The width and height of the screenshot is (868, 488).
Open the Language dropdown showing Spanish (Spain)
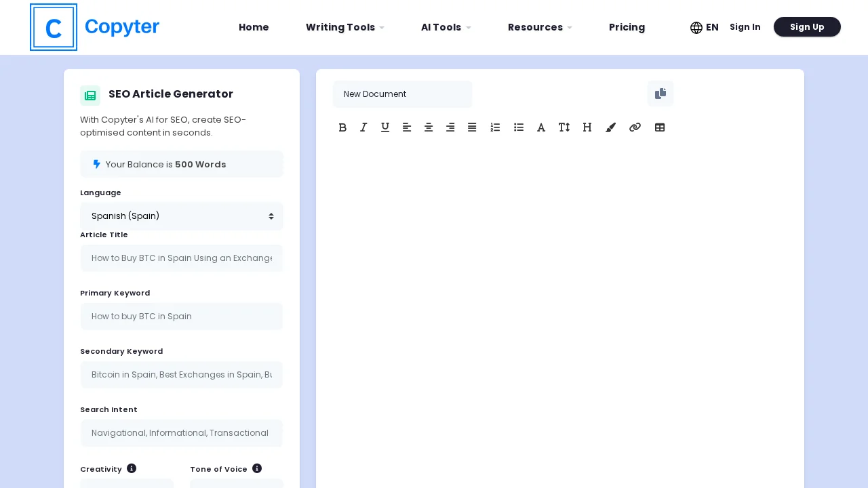pos(182,216)
